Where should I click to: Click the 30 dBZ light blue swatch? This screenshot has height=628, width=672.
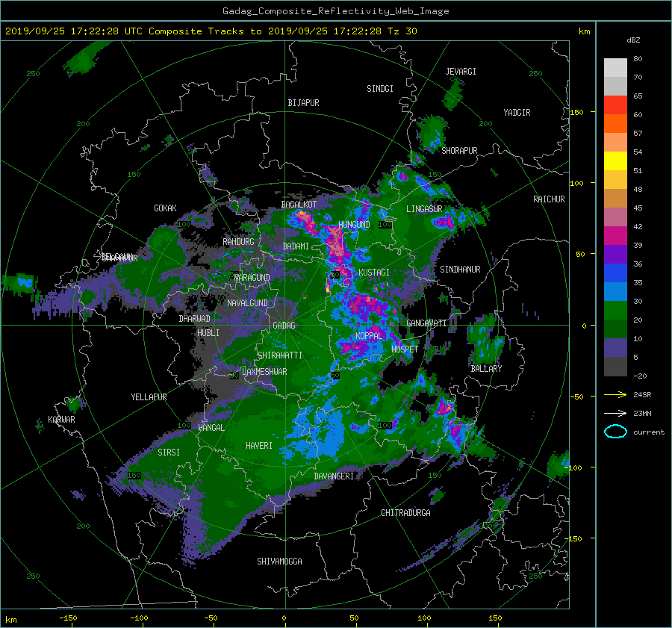tap(615, 291)
